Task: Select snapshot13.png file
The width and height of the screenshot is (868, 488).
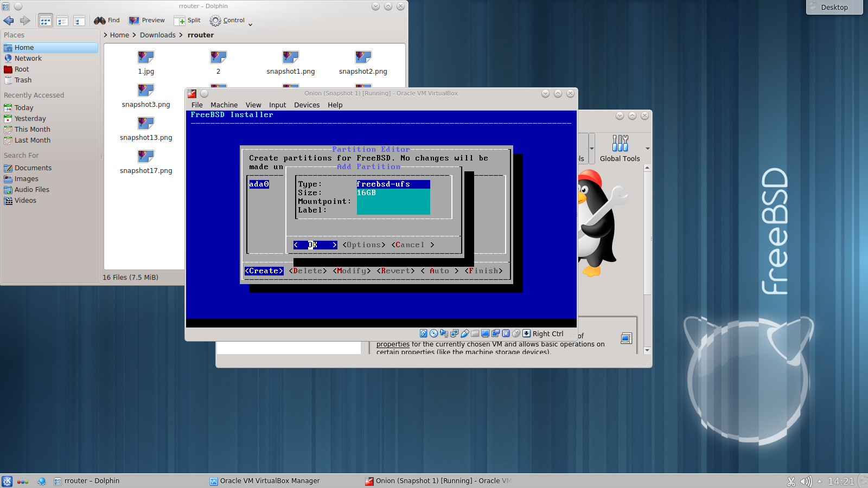Action: point(146,129)
